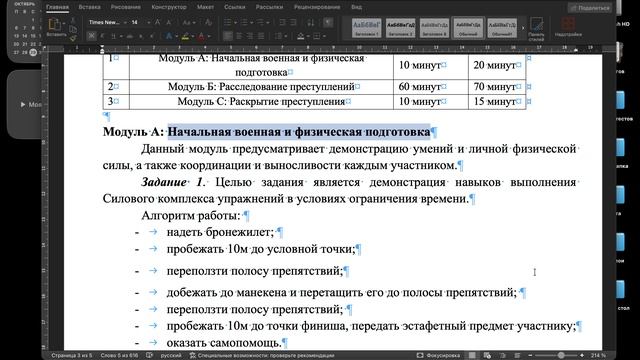640x360 pixels.
Task: Switch to Outline view in status bar
Action: pos(503,356)
